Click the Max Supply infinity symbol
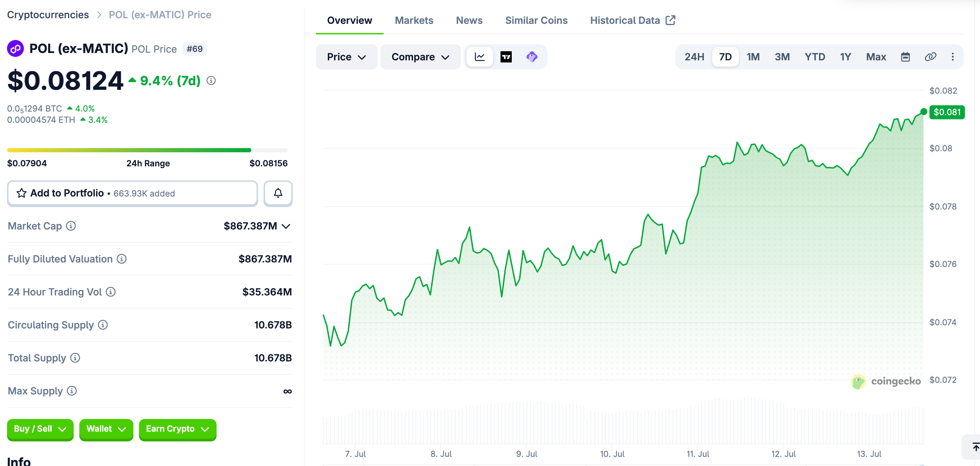Image resolution: width=980 pixels, height=466 pixels. click(x=287, y=392)
